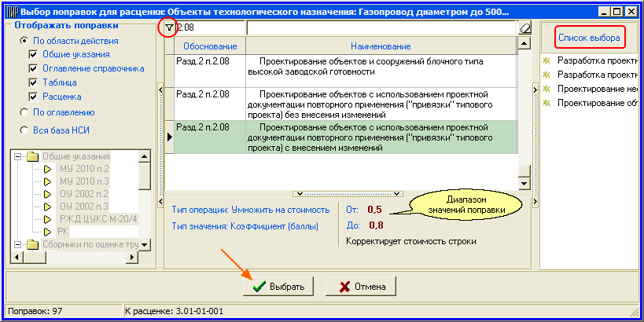Select the По оглавлению radio button
The image size is (644, 322).
coord(24,112)
